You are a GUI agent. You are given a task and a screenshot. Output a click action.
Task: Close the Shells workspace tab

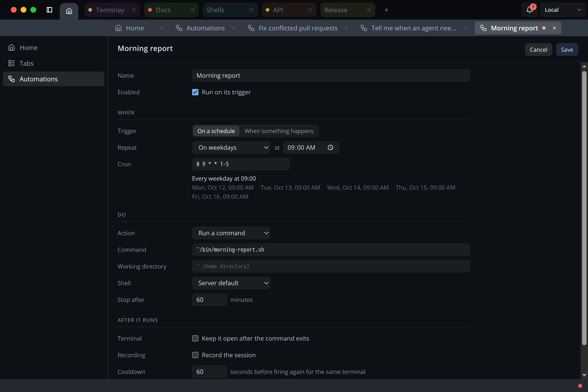pyautogui.click(x=251, y=10)
